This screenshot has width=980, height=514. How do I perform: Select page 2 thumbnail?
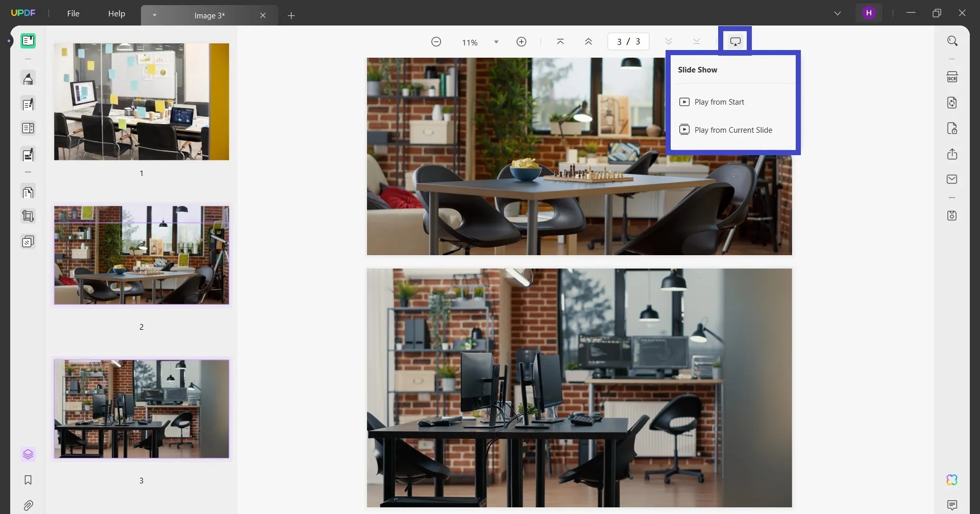coord(141,255)
